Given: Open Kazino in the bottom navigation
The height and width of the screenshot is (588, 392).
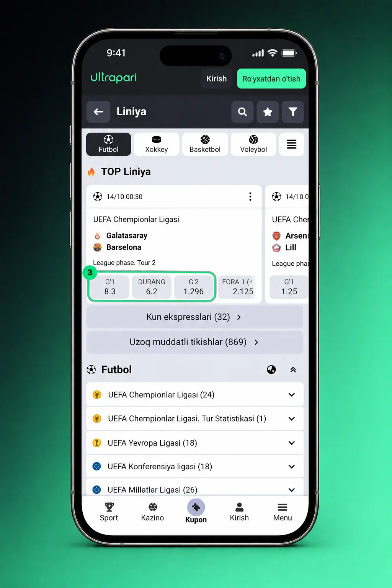Looking at the screenshot, I should point(152,512).
